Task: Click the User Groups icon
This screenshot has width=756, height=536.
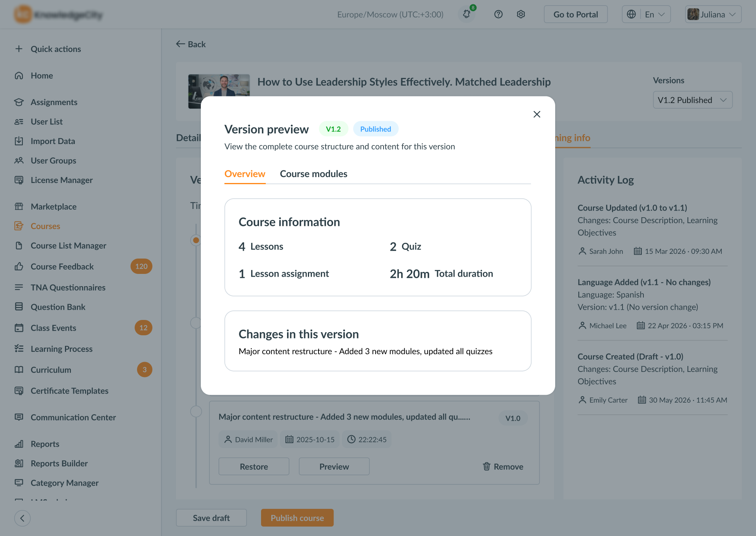Action: point(19,161)
